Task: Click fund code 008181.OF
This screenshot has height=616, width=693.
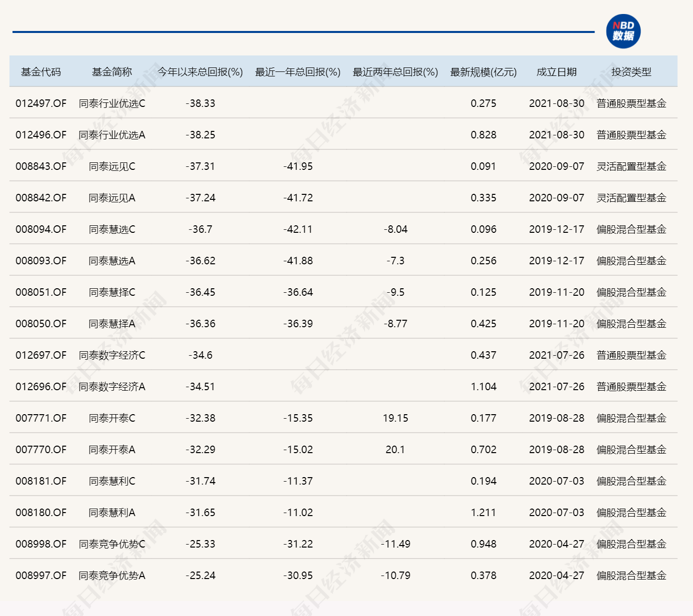Action: click(x=41, y=481)
